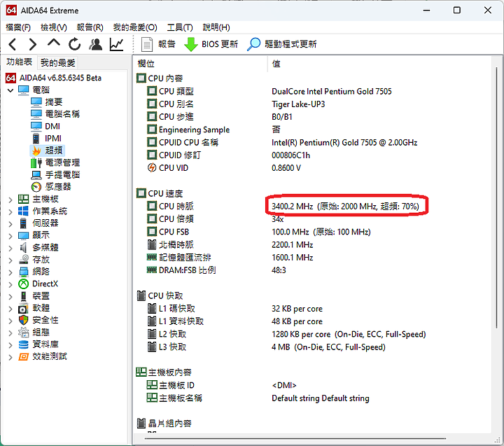This screenshot has height=446, width=504.
Task: Refresh the page with the circular arrow icon
Action: pyautogui.click(x=75, y=44)
